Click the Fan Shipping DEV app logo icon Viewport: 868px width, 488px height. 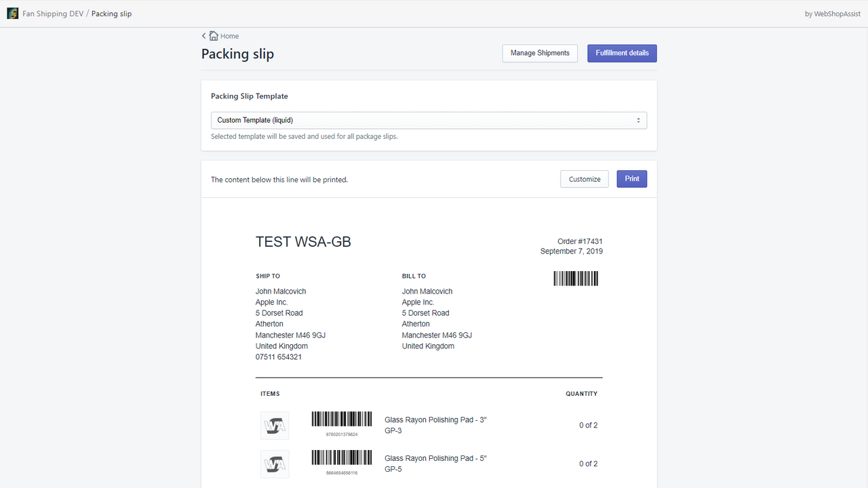click(12, 13)
